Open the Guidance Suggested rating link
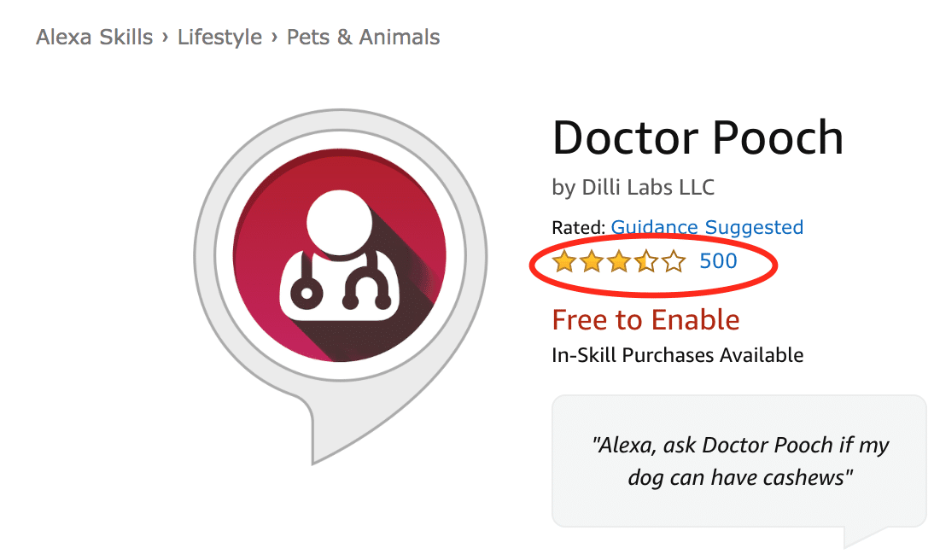Image resolution: width=934 pixels, height=560 pixels. pyautogui.click(x=707, y=228)
